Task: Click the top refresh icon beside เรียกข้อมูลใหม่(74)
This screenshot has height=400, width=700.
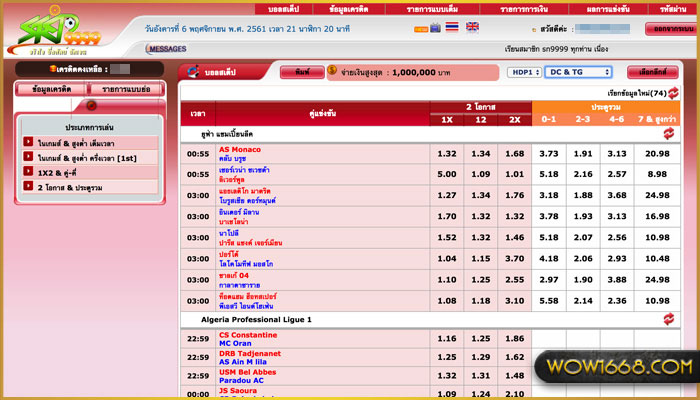Action: coord(673,93)
